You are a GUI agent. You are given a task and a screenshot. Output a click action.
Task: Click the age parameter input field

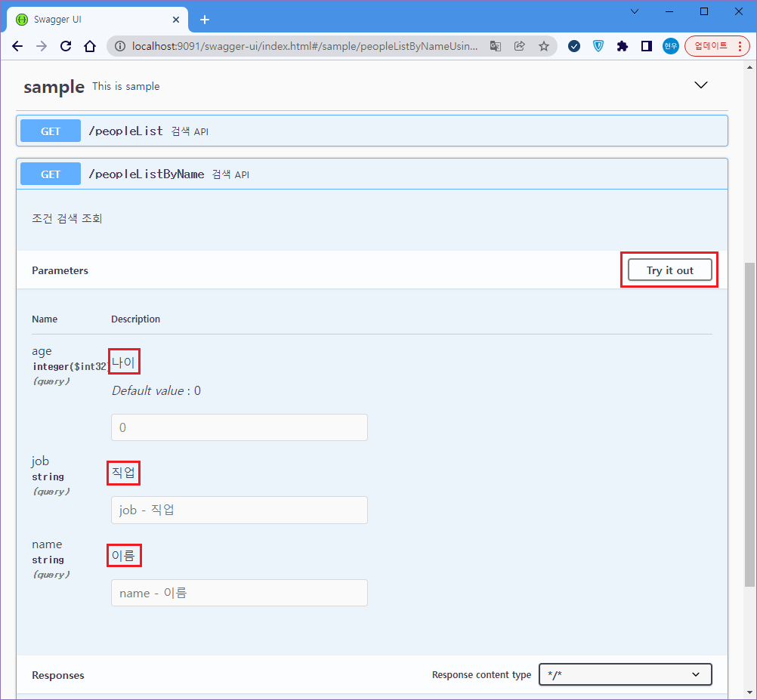(239, 427)
